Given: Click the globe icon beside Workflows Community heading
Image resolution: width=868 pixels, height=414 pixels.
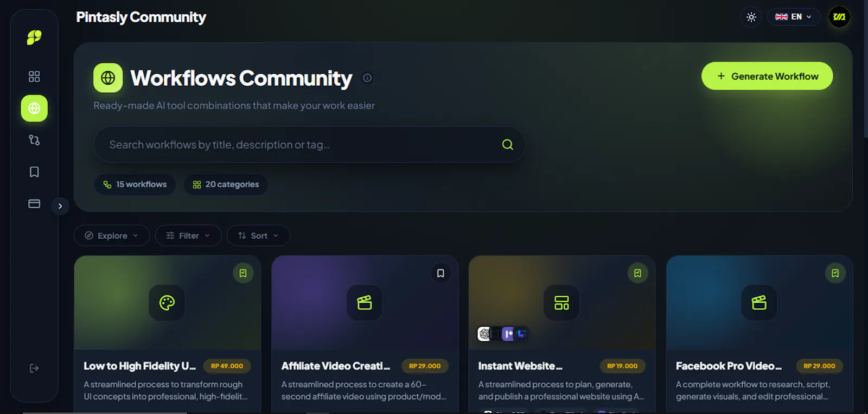Looking at the screenshot, I should click(108, 78).
